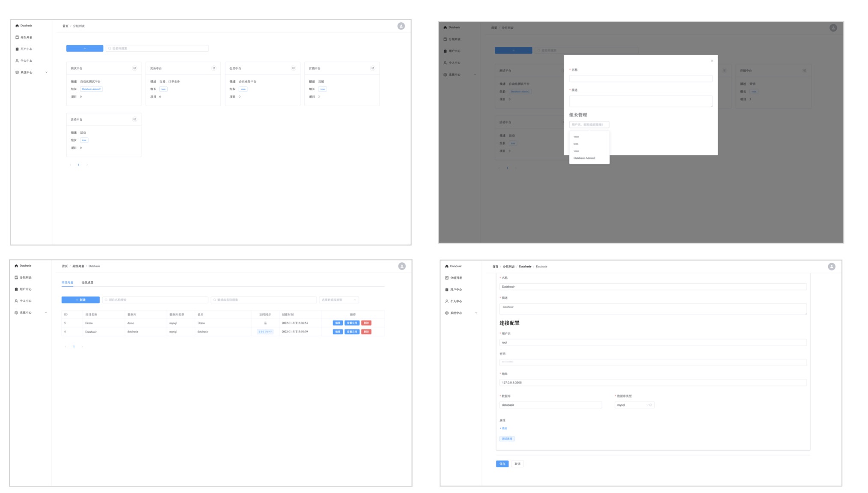
Task: Select the 项目列表 tab
Action: [x=67, y=282]
